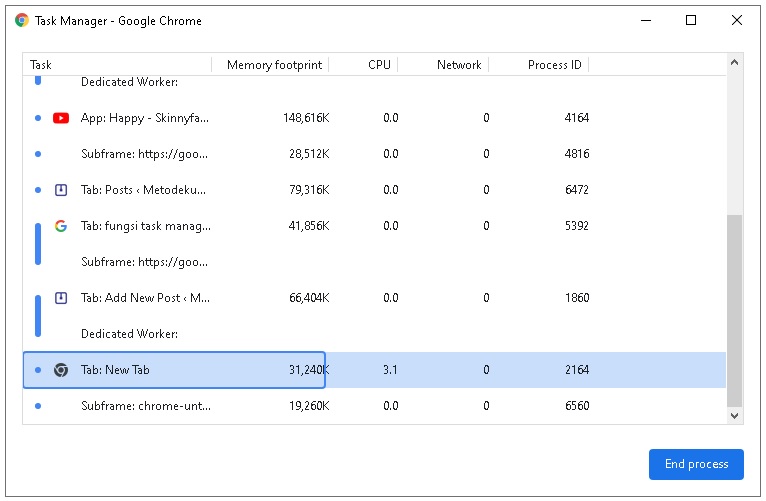Sort processes by the CPU column header
Screen dimensions: 766x501
point(379,65)
